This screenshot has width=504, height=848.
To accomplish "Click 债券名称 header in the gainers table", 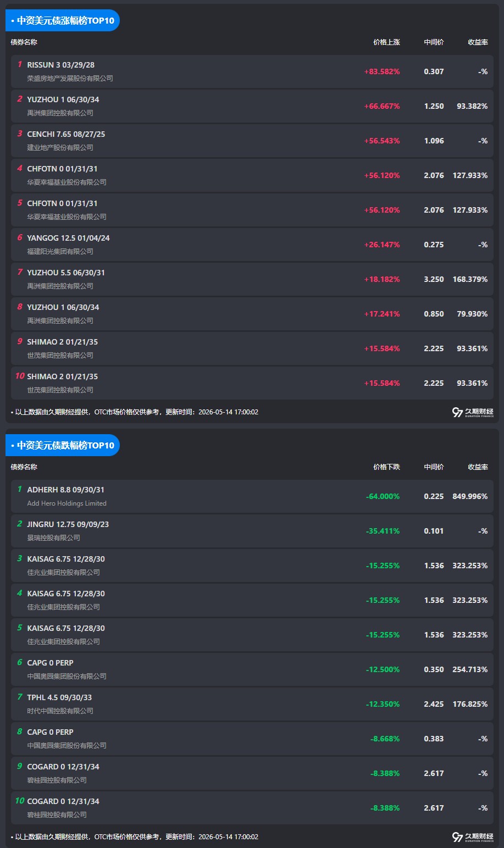I will coord(24,42).
